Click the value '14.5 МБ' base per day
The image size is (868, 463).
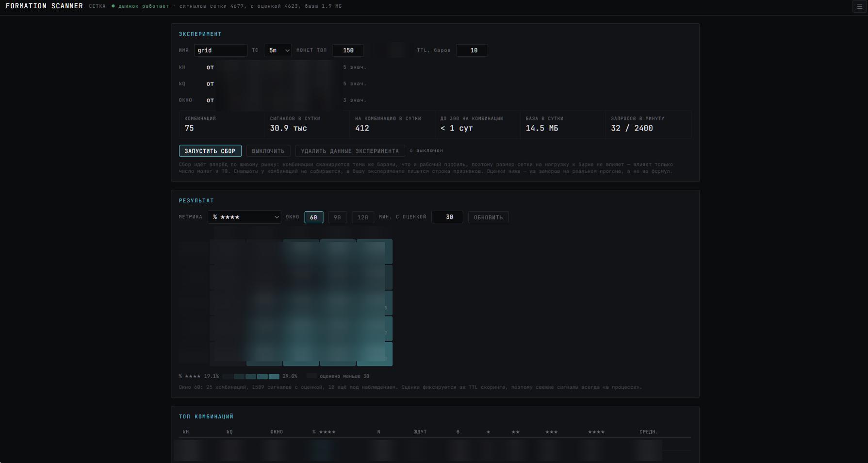pos(542,128)
